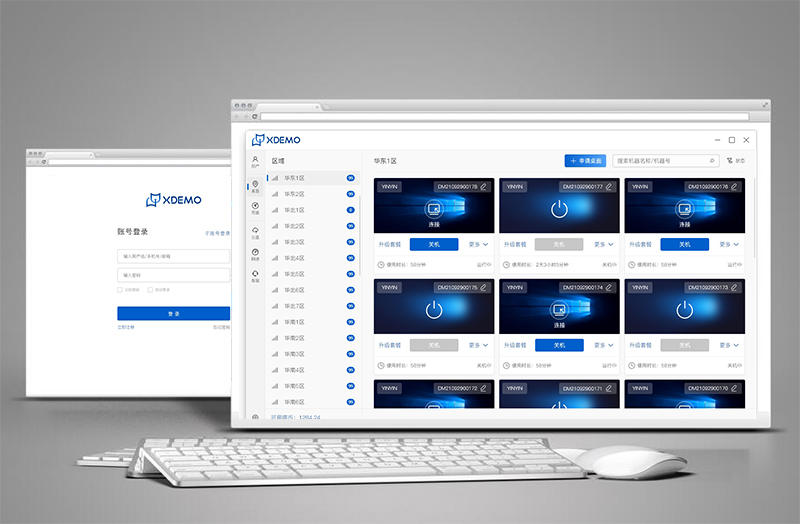Click the XDEMO logo in the login window

(173, 200)
